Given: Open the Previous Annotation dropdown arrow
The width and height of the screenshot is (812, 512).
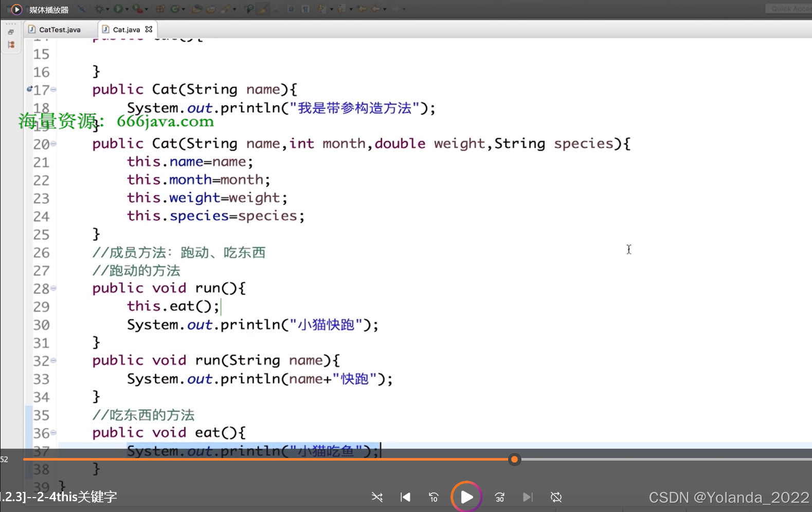Looking at the screenshot, I should (351, 9).
